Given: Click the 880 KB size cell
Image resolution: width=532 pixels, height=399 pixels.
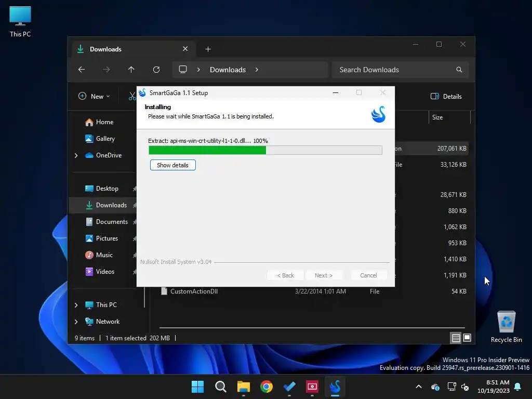Looking at the screenshot, I should pos(457,211).
